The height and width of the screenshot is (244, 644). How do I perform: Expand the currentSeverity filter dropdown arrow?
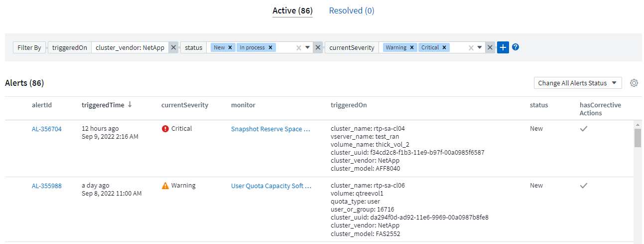480,47
